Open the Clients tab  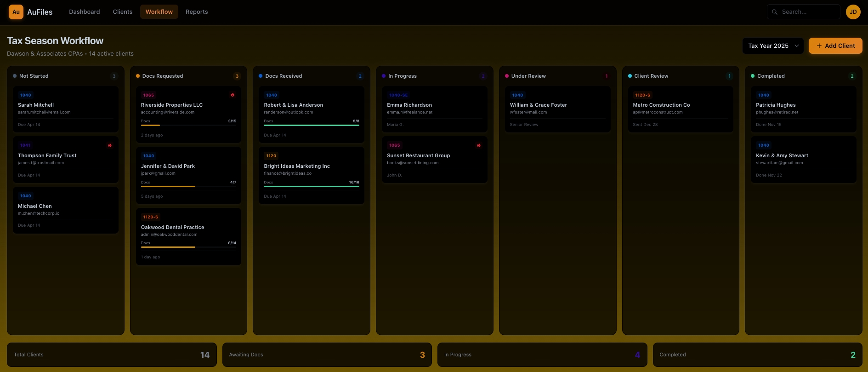point(123,12)
